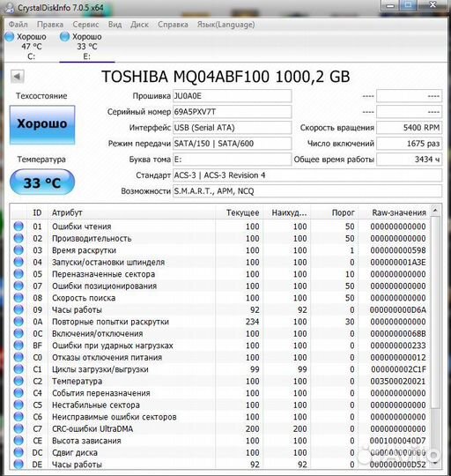Click status icon for DC Сдвиг диска
This screenshot has height=476, width=451.
click(x=18, y=452)
